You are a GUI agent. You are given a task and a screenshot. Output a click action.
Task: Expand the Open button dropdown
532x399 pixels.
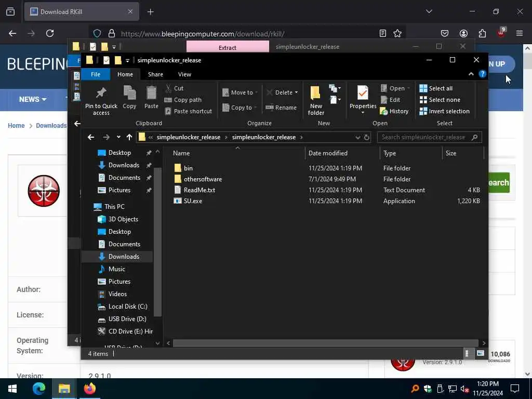pyautogui.click(x=408, y=88)
